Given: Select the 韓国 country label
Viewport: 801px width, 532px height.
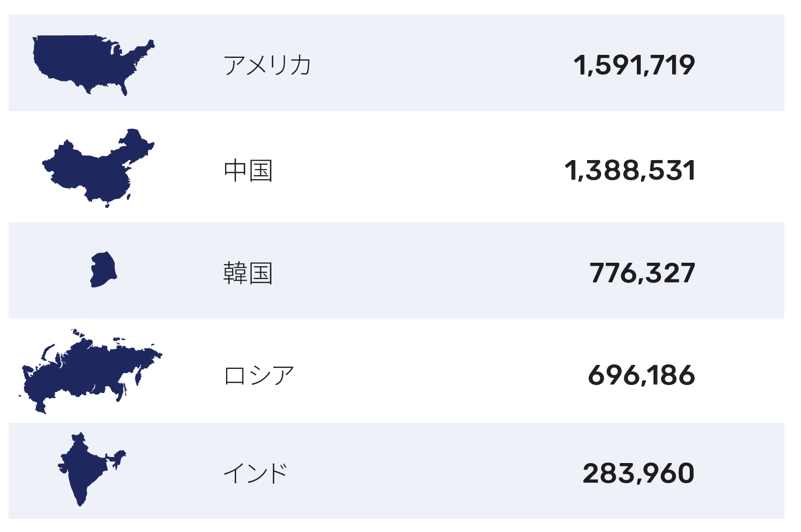Looking at the screenshot, I should (x=248, y=273).
